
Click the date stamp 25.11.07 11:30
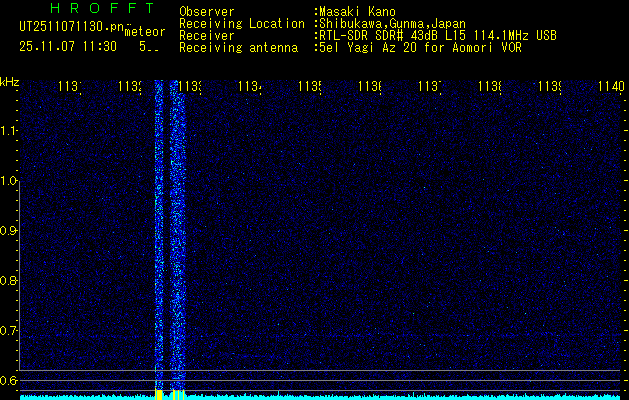(68, 47)
